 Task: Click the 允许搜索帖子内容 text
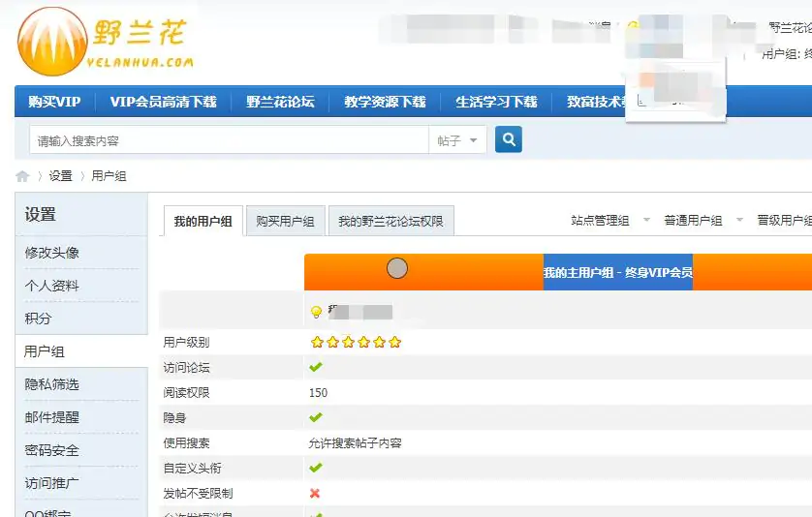pos(356,443)
